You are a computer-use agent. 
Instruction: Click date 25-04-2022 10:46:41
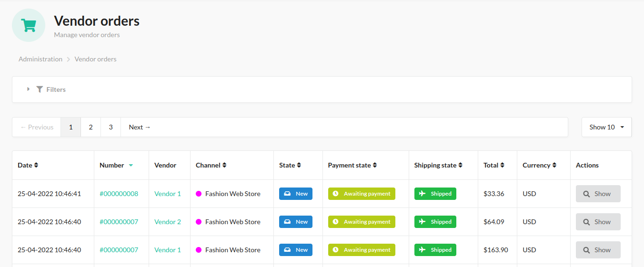pyautogui.click(x=50, y=194)
